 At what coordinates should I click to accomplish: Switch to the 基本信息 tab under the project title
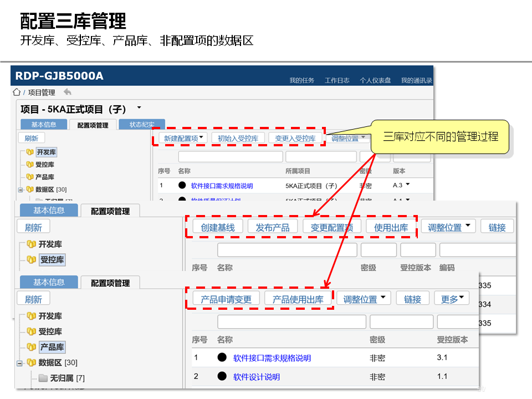point(44,125)
